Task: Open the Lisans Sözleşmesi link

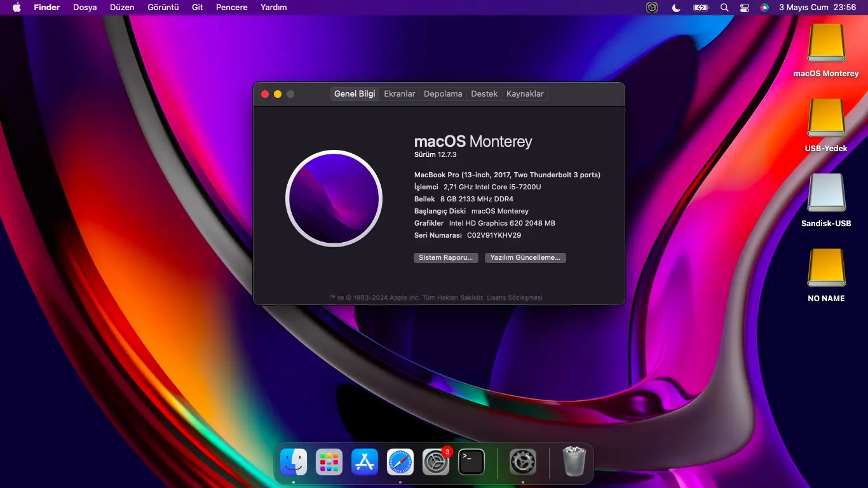Action: tap(515, 297)
